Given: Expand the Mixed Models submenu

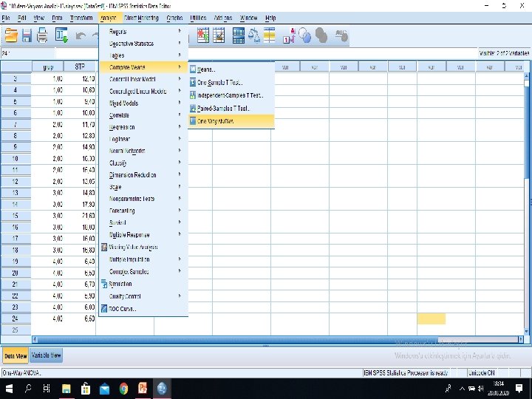Looking at the screenshot, I should pos(144,103).
